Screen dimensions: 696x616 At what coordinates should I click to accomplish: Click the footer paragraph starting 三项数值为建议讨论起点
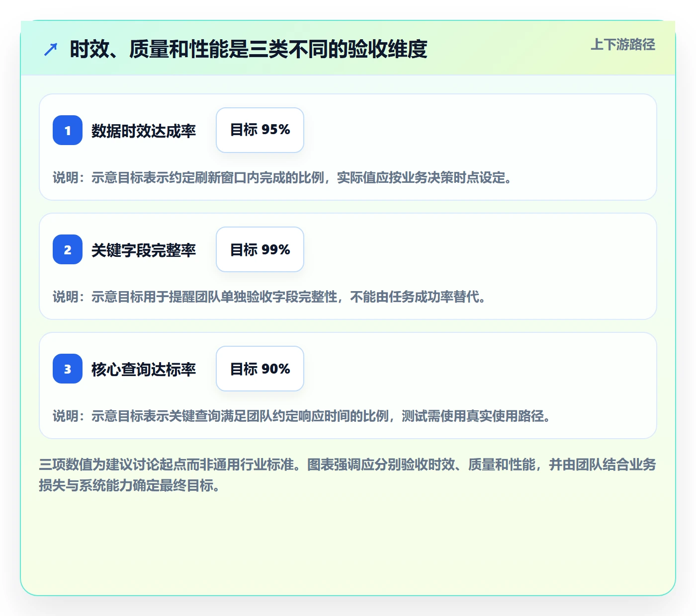click(x=348, y=475)
